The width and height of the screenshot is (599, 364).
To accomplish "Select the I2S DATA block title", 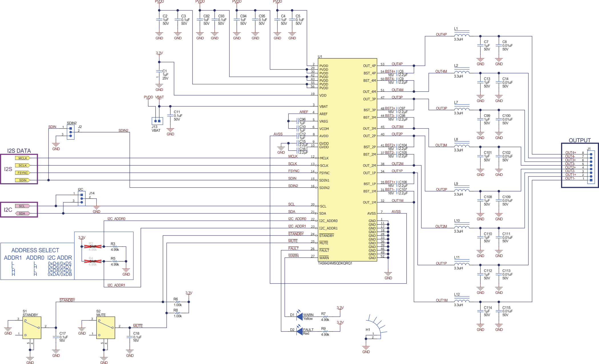I will [19, 151].
